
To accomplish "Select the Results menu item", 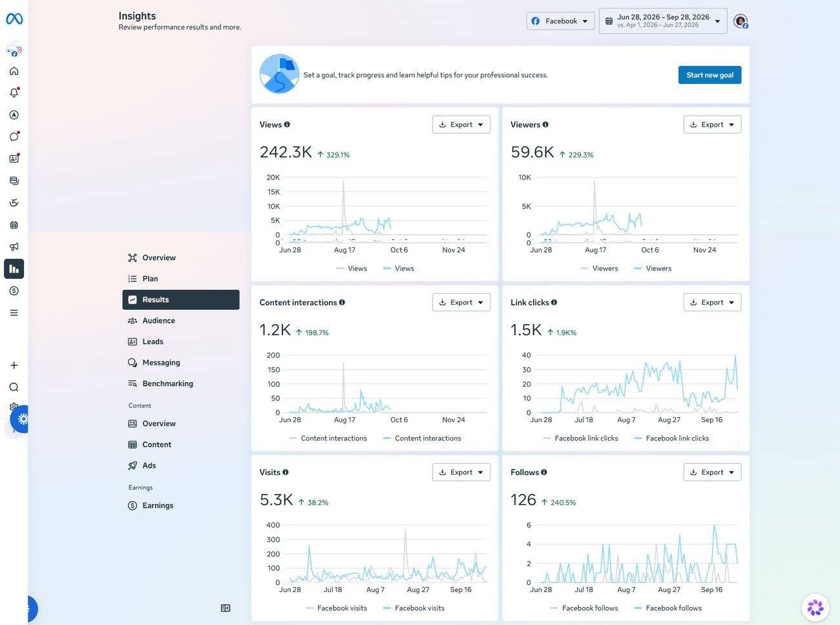I will pyautogui.click(x=181, y=300).
